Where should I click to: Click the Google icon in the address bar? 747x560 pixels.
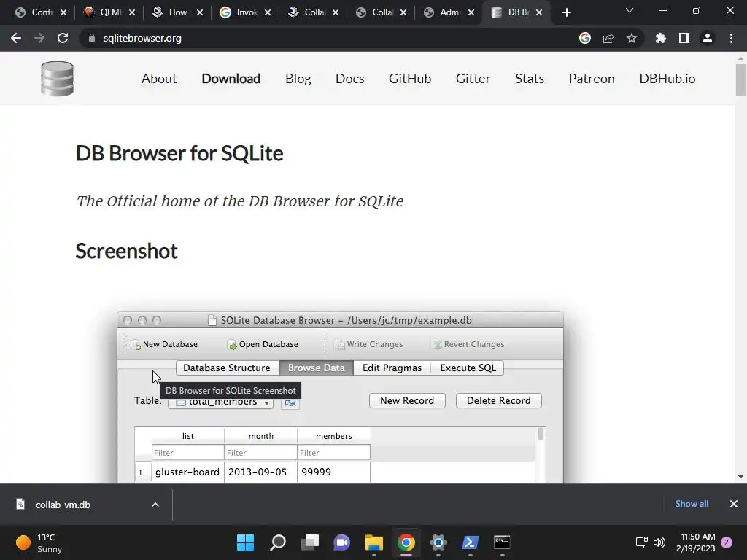click(x=585, y=38)
